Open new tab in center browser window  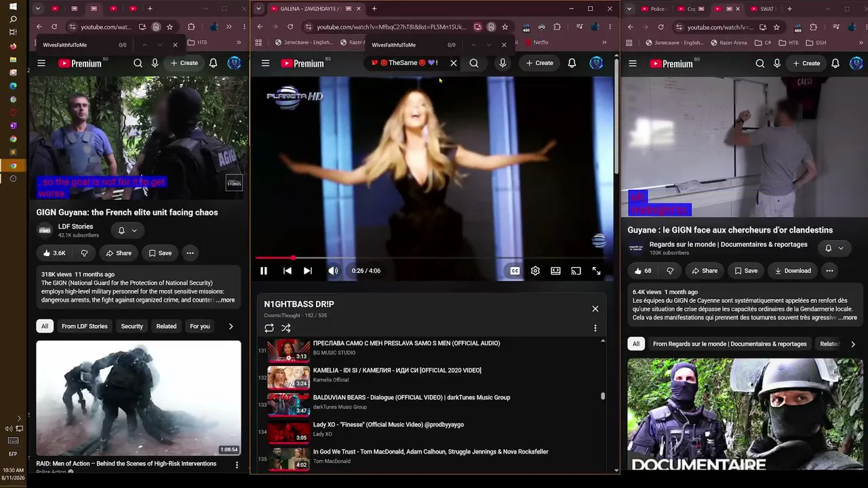click(x=374, y=9)
